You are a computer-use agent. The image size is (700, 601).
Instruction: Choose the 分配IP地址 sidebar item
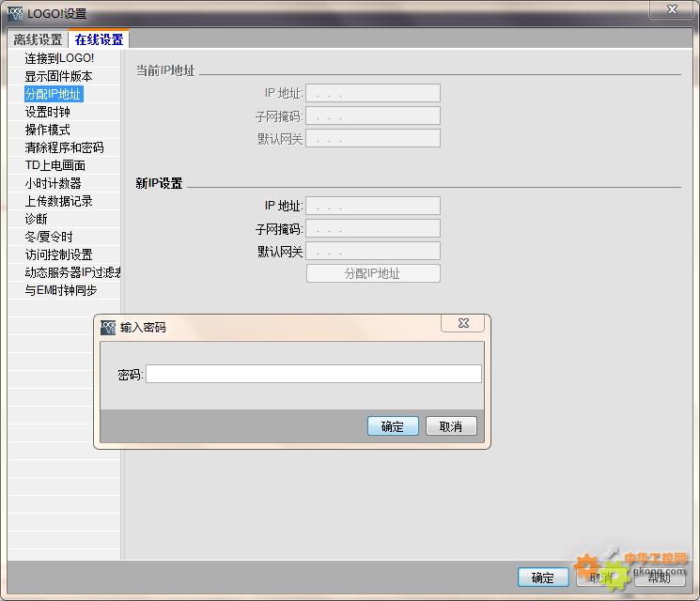click(x=54, y=94)
